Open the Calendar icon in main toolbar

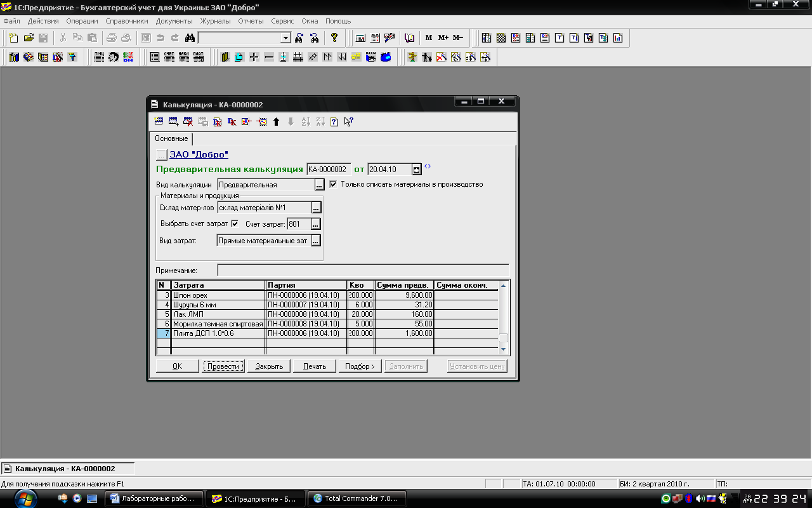tap(375, 38)
